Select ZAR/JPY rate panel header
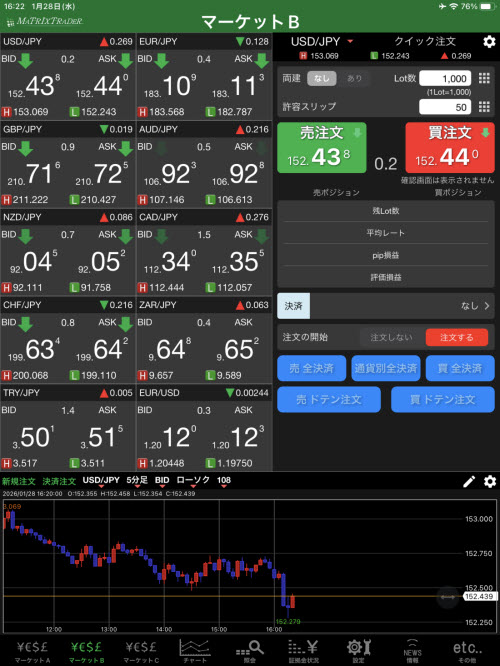 tap(204, 305)
